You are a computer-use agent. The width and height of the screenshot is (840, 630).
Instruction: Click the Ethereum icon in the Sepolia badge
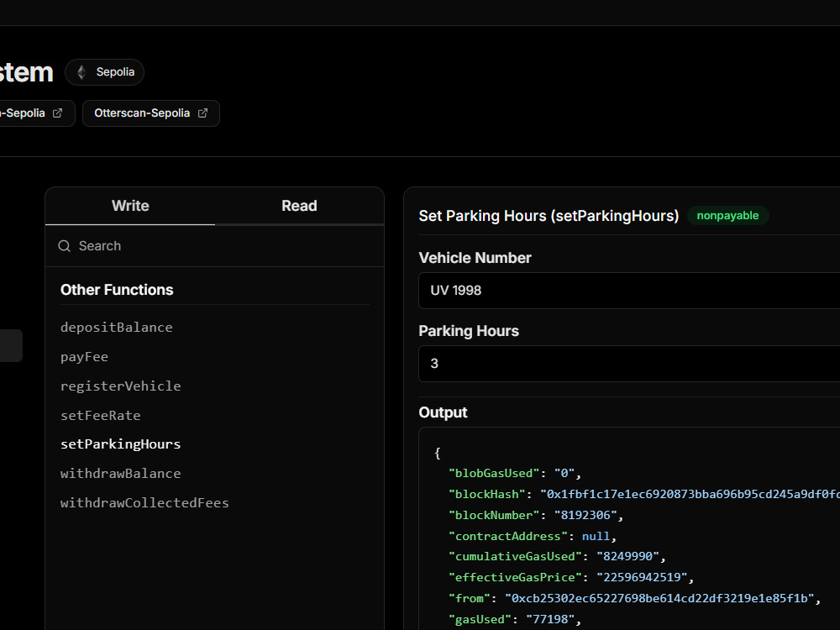[x=81, y=72]
